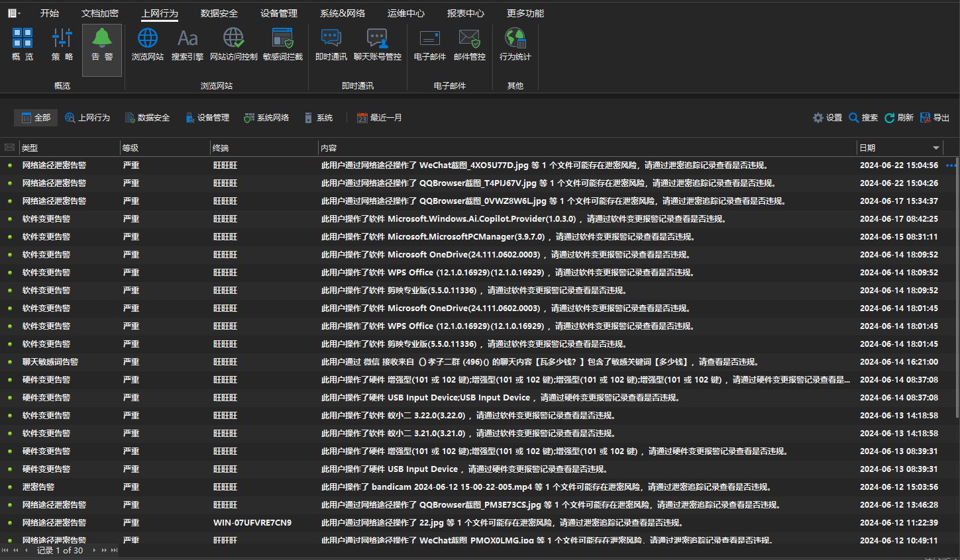Viewport: 960px width, 560px height.
Task: Click the 刷新 refresh button
Action: point(899,118)
